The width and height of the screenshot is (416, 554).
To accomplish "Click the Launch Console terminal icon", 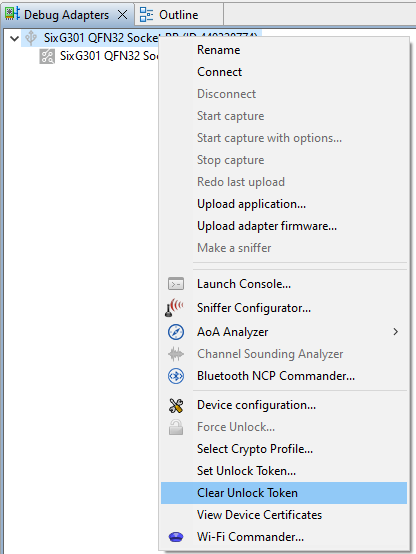I will [176, 284].
